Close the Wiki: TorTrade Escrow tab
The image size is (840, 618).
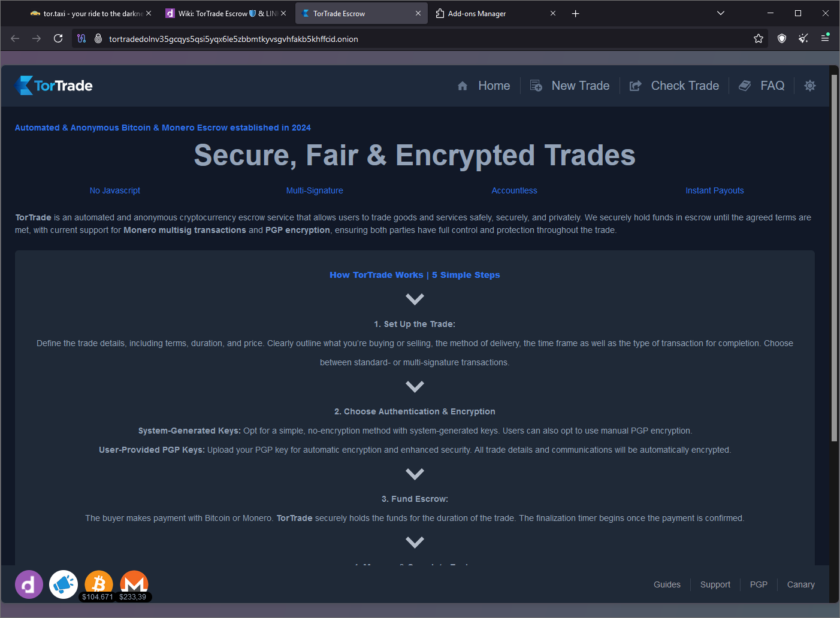coord(283,13)
